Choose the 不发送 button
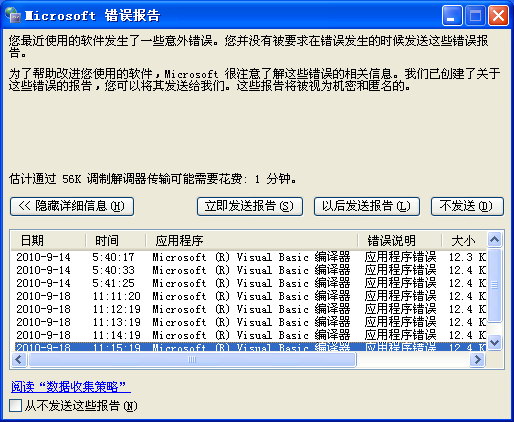The height and width of the screenshot is (422, 514). (x=467, y=206)
